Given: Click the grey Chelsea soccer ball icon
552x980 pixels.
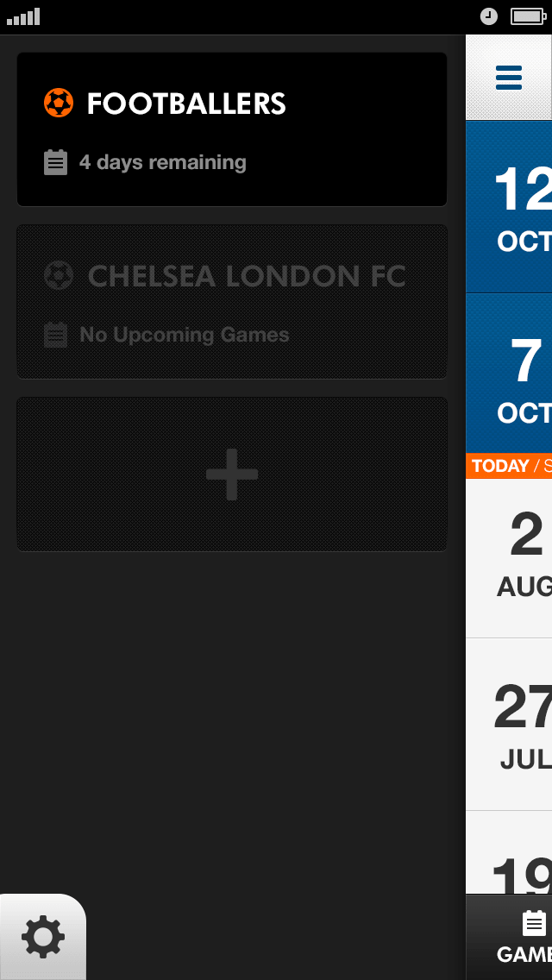Looking at the screenshot, I should (x=59, y=276).
